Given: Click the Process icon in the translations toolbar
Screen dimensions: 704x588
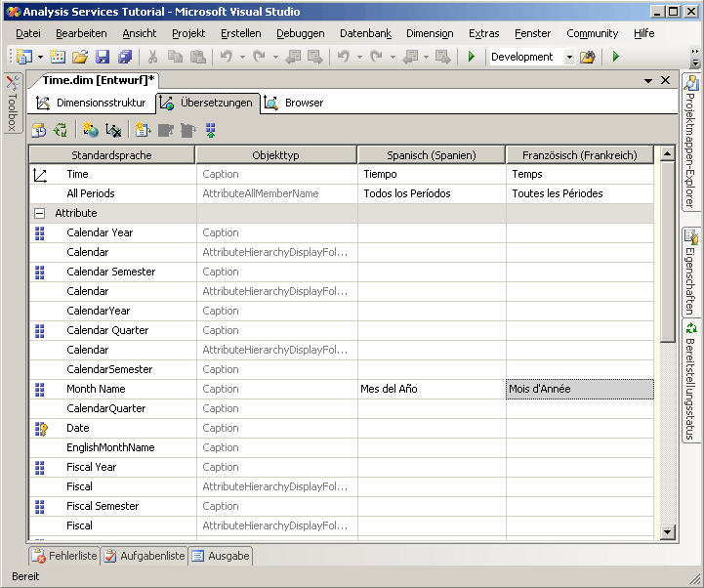Looking at the screenshot, I should [39, 130].
